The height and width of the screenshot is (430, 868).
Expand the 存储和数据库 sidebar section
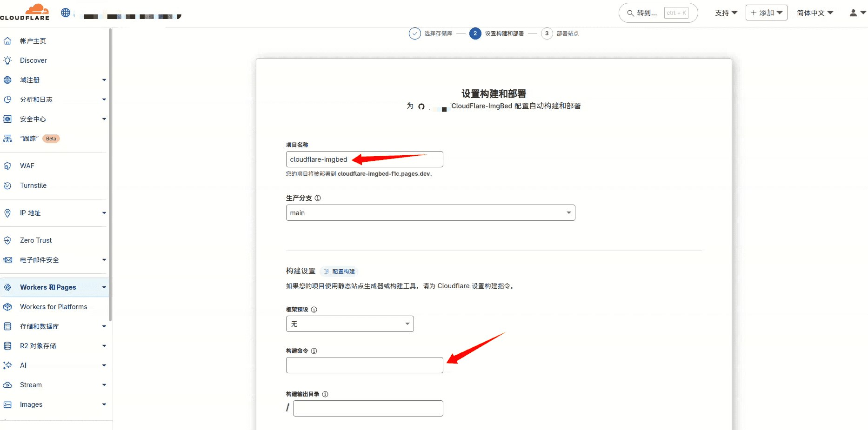[x=104, y=326]
